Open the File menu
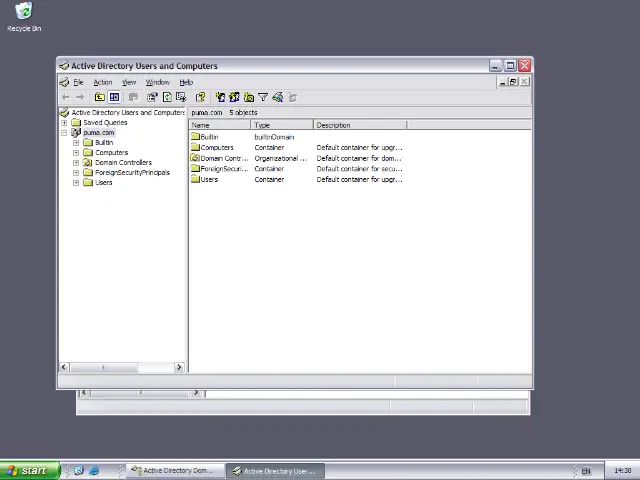 click(78, 82)
